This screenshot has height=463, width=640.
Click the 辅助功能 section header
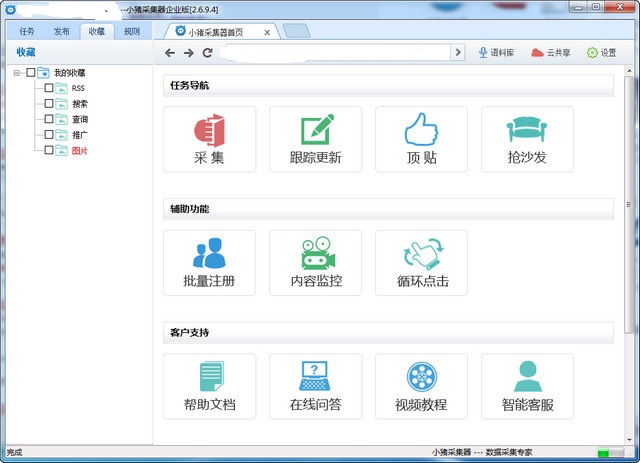388,209
